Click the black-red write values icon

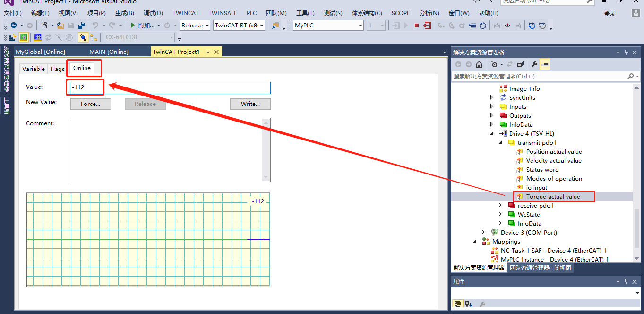pyautogui.click(x=507, y=26)
